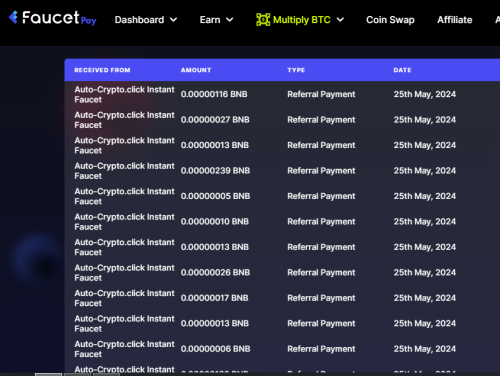Viewport: 500px width, 376px height.
Task: Click sender name in 0.00000005 BNB row
Action: click(x=124, y=196)
